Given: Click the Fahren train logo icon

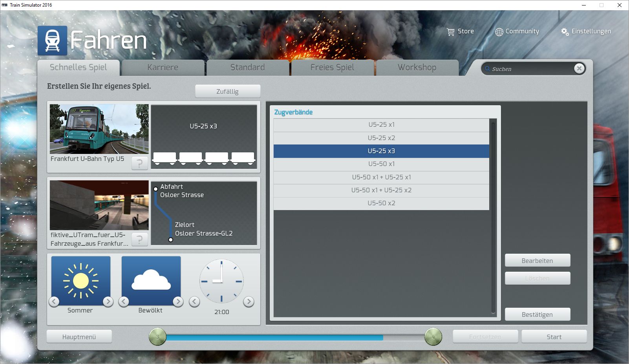Looking at the screenshot, I should point(52,41).
